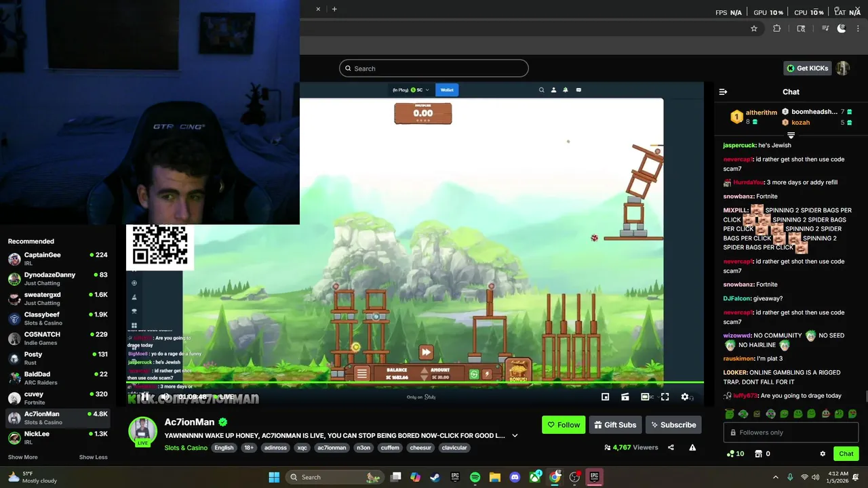Screen dimensions: 868x488
Task: Open NickLee recommended channel
Action: point(58,437)
